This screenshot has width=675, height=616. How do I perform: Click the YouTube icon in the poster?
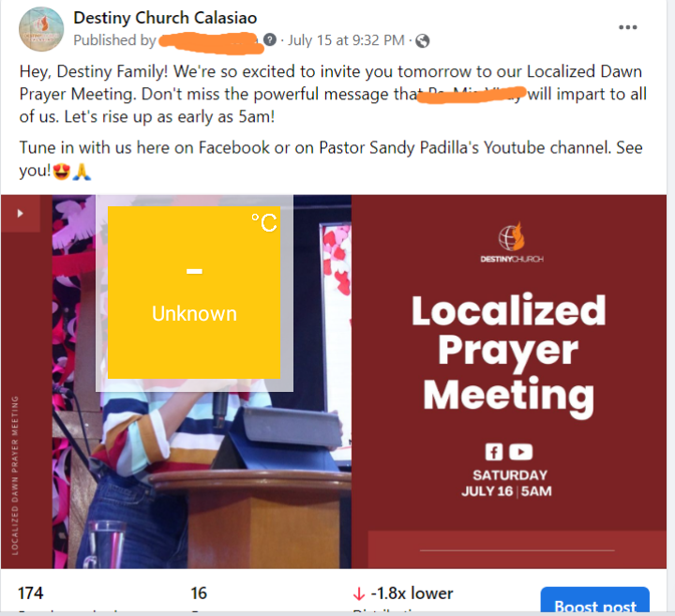click(x=521, y=452)
